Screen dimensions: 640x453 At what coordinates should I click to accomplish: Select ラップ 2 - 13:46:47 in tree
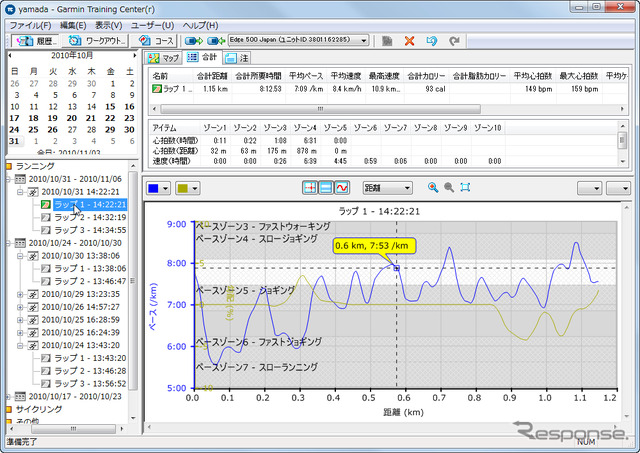pos(90,281)
